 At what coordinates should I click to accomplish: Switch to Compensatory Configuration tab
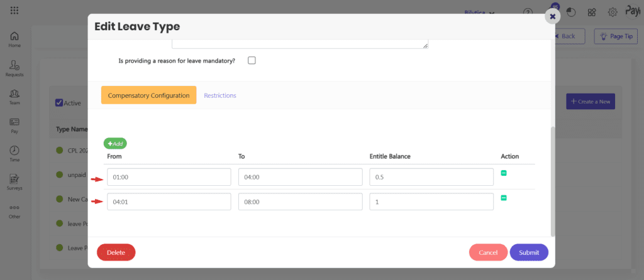pos(148,95)
